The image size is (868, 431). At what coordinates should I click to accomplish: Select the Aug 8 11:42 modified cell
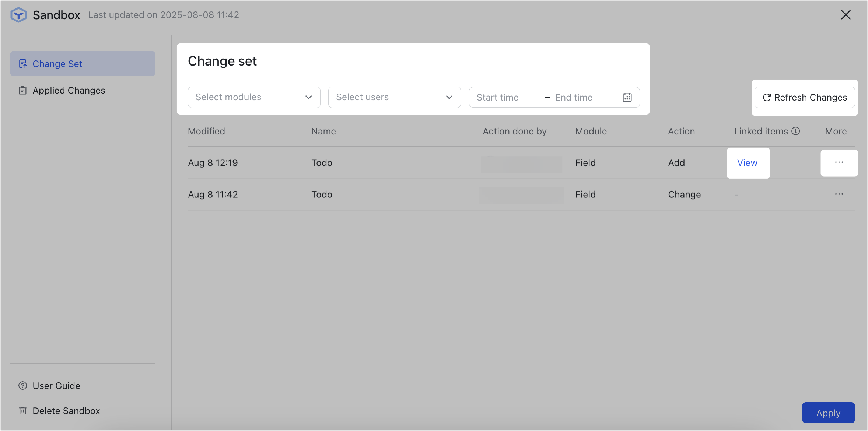[x=213, y=195]
